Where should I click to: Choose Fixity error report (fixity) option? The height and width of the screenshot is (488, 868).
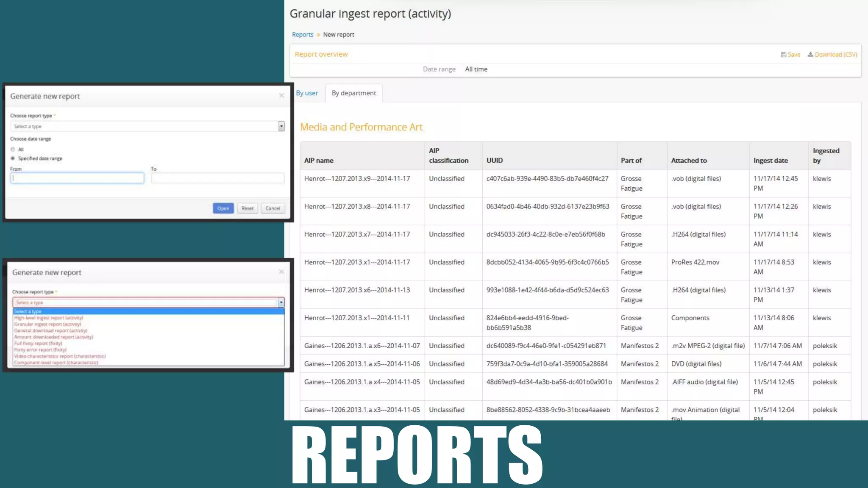40,350
